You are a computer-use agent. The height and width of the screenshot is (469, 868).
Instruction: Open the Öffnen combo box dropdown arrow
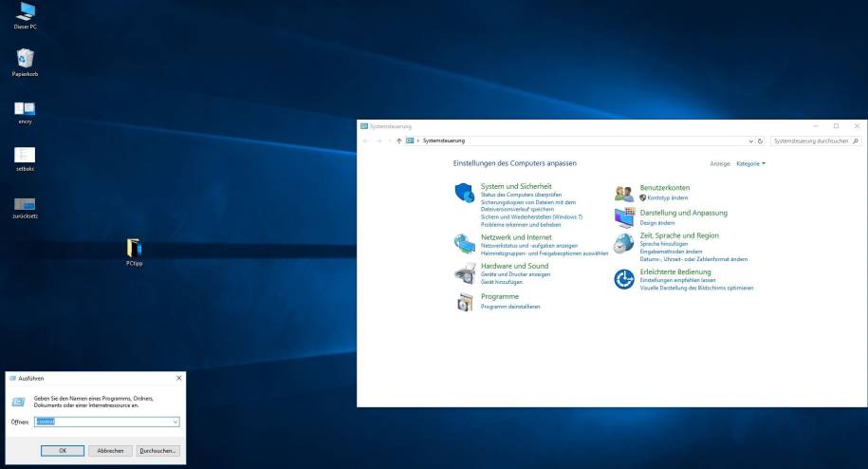[175, 422]
